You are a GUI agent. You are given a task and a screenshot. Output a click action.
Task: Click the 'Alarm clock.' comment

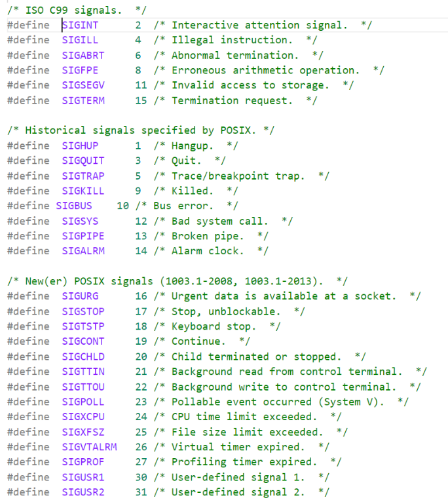[x=211, y=251]
